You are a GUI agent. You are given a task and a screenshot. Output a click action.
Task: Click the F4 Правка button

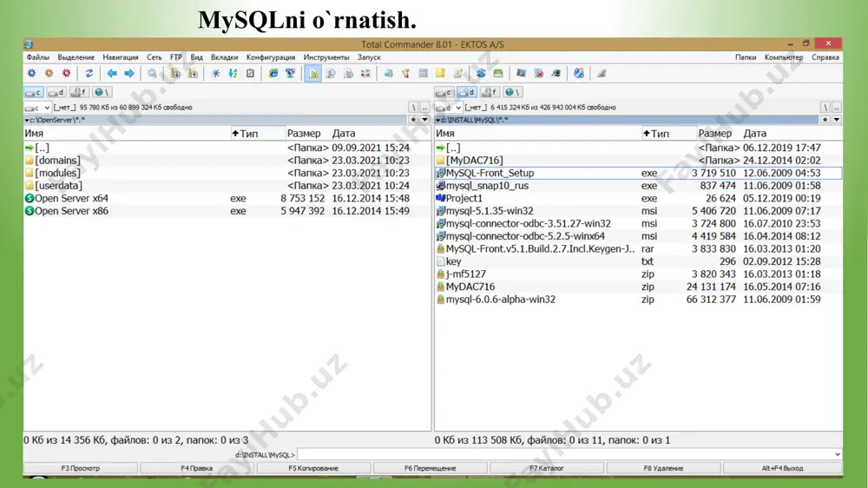pyautogui.click(x=197, y=469)
